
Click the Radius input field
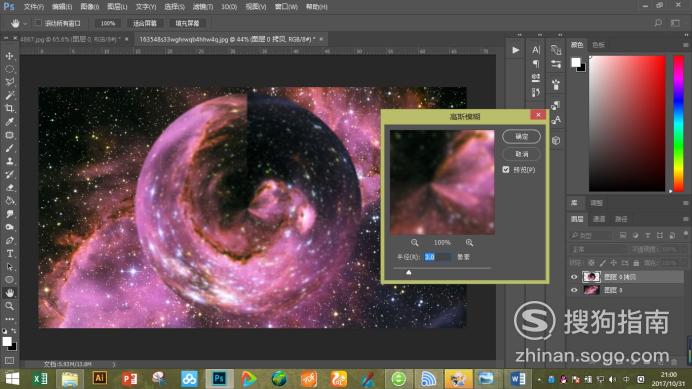[437, 257]
